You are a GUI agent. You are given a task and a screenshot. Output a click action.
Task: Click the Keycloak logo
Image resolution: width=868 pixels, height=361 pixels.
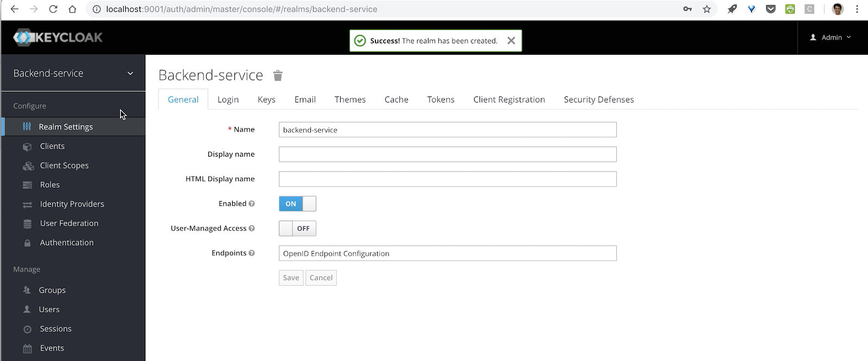(x=58, y=37)
